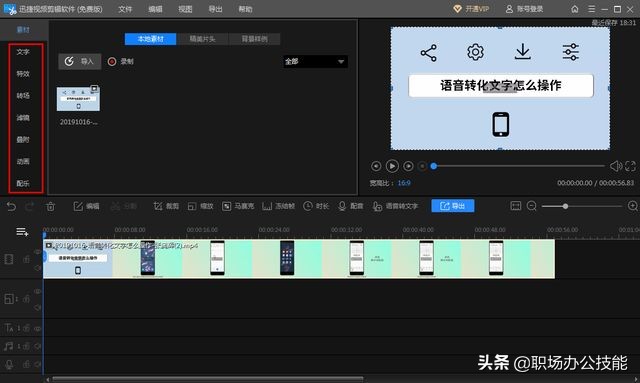Select the 裁剪 crop tool

point(166,206)
